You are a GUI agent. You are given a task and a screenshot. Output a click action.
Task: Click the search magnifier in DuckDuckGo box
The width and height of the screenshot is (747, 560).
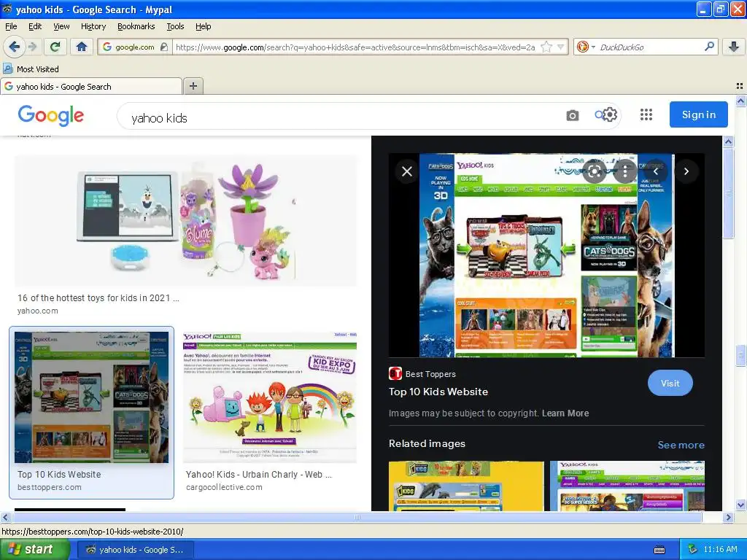[709, 47]
